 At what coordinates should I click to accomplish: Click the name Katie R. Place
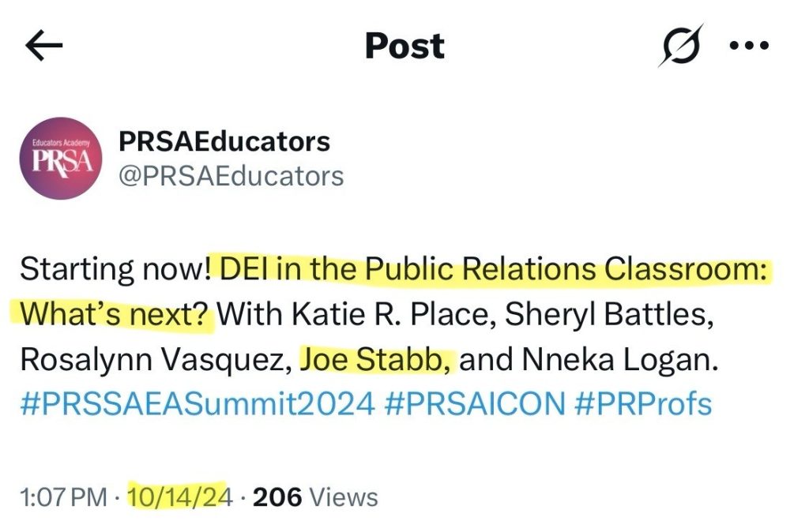pyautogui.click(x=389, y=314)
